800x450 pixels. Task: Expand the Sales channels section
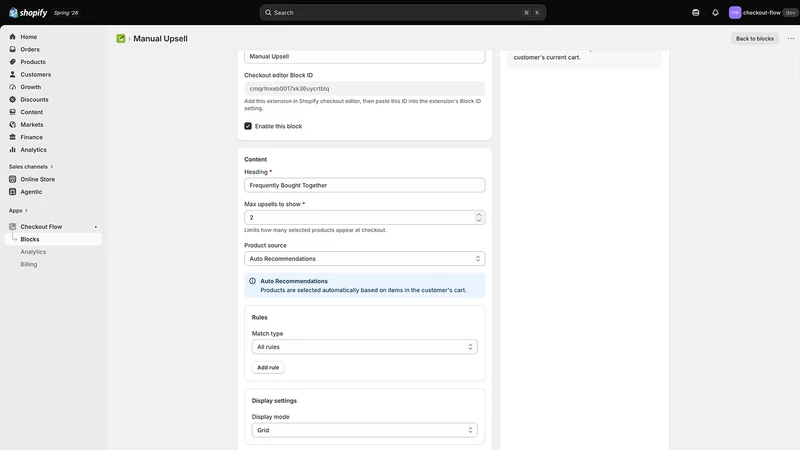[x=31, y=167]
